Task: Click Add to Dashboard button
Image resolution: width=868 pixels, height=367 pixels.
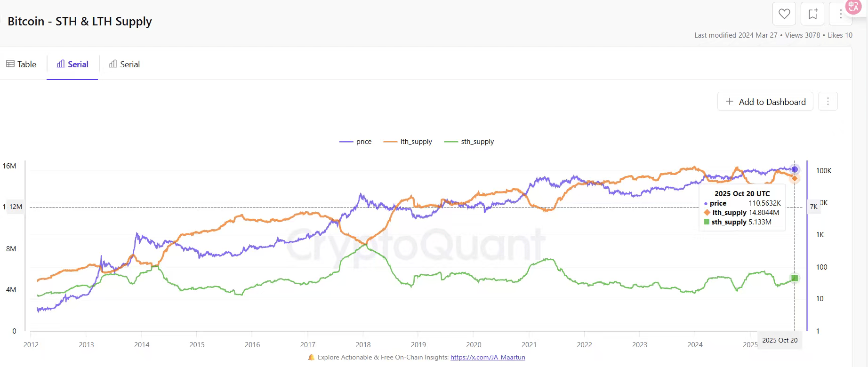Action: 765,102
